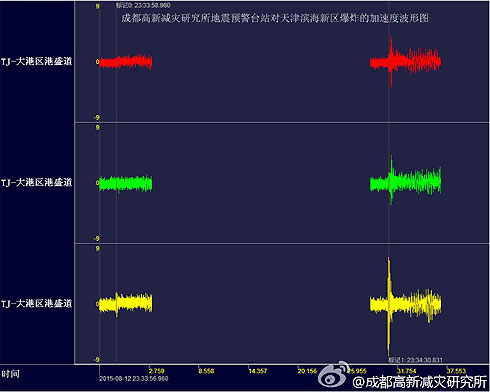Click the initial red waveform noise segment
Image resolution: width=490 pixels, height=392 pixels.
pyautogui.click(x=126, y=62)
